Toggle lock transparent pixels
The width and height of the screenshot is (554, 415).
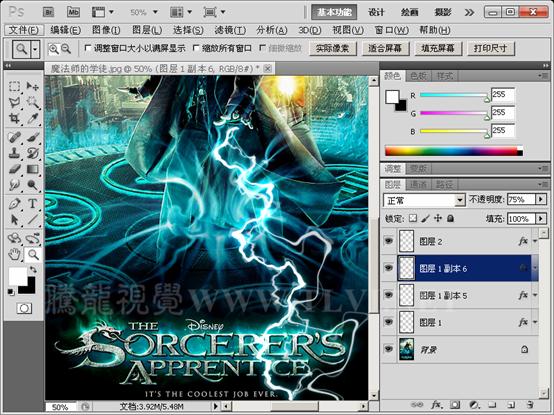413,219
